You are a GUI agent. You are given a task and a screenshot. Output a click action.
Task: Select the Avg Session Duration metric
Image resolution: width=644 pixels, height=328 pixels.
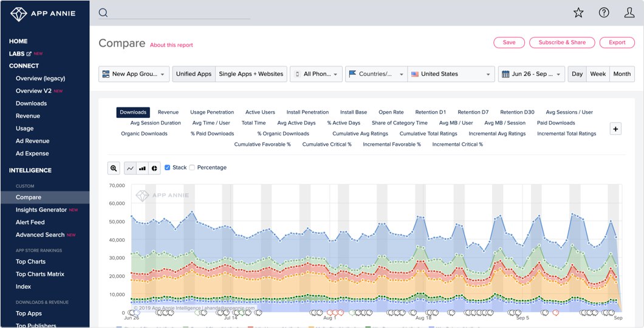coord(156,123)
